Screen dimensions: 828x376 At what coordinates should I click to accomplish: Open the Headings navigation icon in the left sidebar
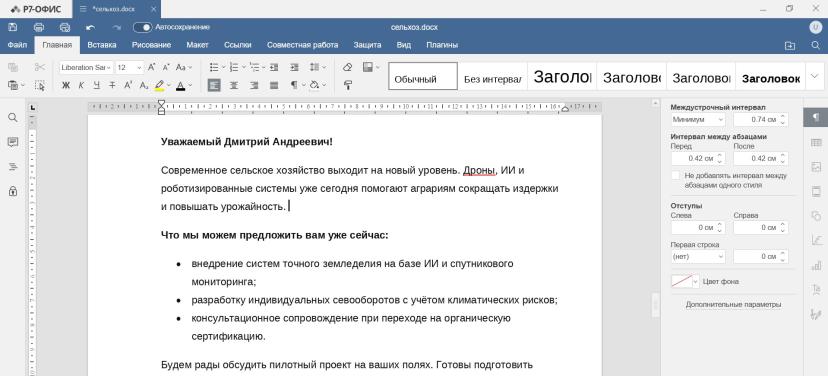(13, 167)
